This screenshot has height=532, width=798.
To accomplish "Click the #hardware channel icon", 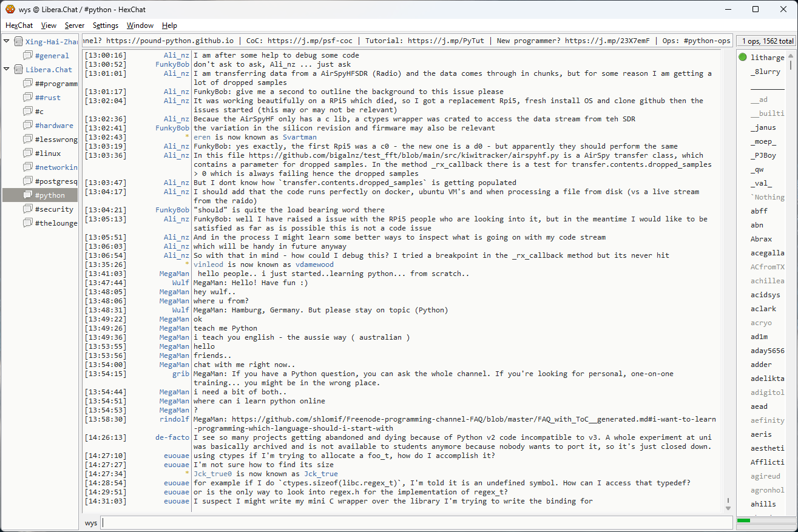I will [28, 126].
